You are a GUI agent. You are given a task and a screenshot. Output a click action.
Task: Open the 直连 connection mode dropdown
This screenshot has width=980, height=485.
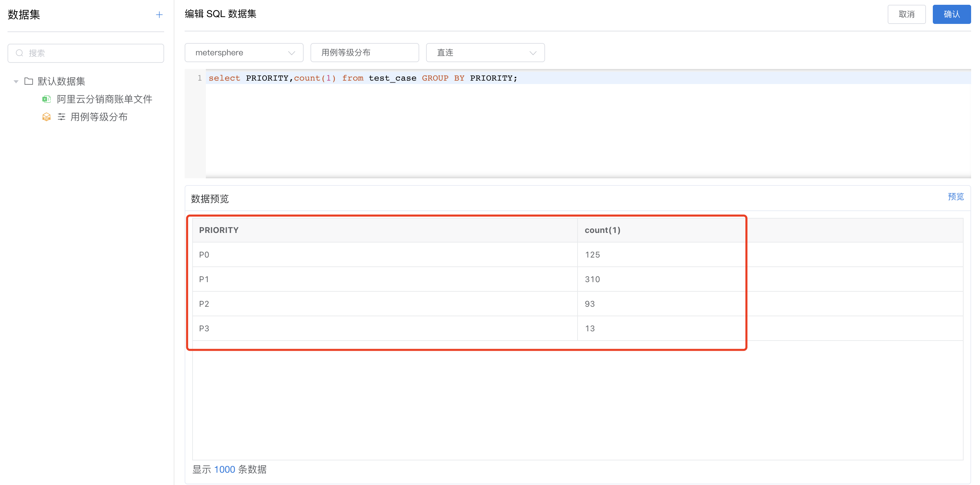(x=485, y=53)
